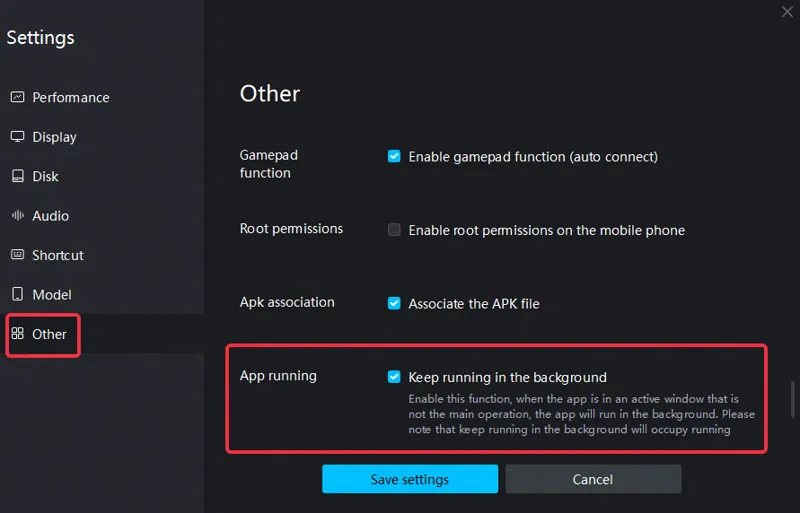The height and width of the screenshot is (513, 800).
Task: Click the vertical scrollbar thumb
Action: 793,399
